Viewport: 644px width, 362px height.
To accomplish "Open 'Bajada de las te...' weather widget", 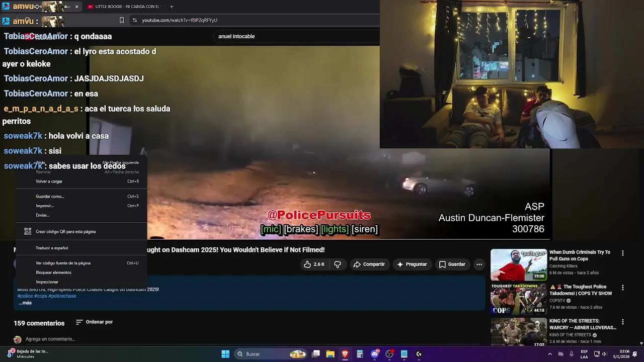I will [x=29, y=354].
